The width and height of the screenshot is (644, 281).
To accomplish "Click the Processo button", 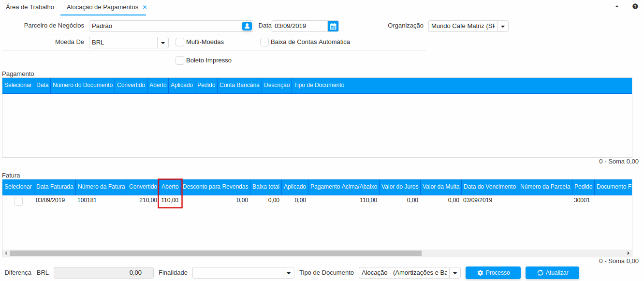I will click(x=493, y=273).
